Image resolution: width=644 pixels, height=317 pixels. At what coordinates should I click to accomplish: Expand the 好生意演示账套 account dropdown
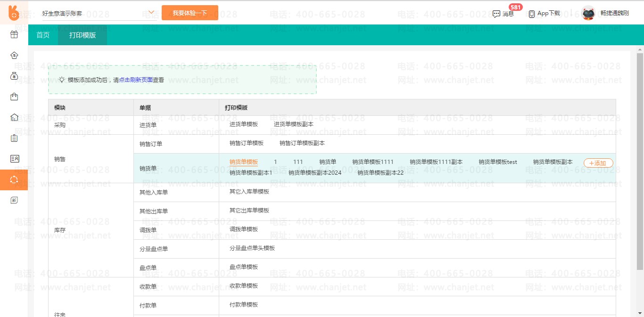click(x=151, y=13)
